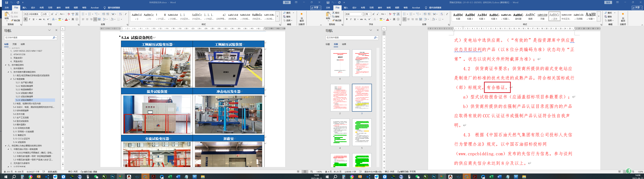Apply a character border in the left Word window
This screenshot has height=179, width=644.
tap(77, 14)
